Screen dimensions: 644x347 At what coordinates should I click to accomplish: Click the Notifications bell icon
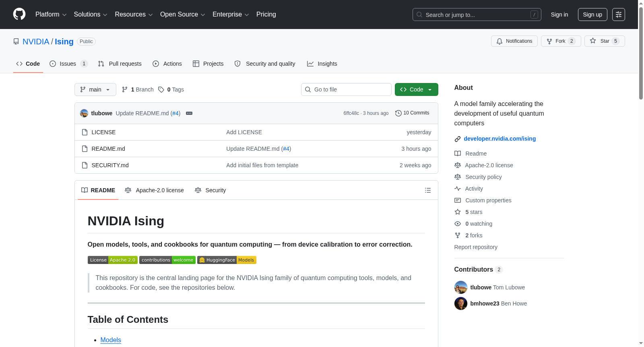point(500,41)
